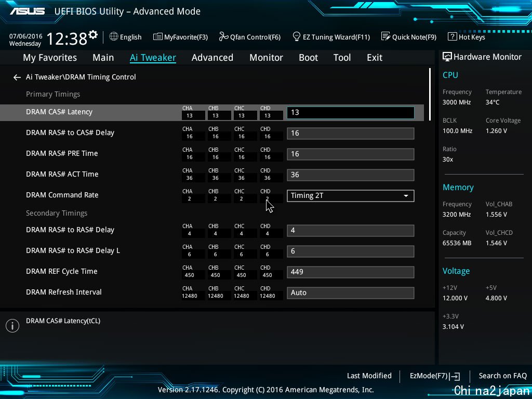Click CHA value of DRAM Refresh Interval
Screen dimensions: 532x399
tap(189, 296)
